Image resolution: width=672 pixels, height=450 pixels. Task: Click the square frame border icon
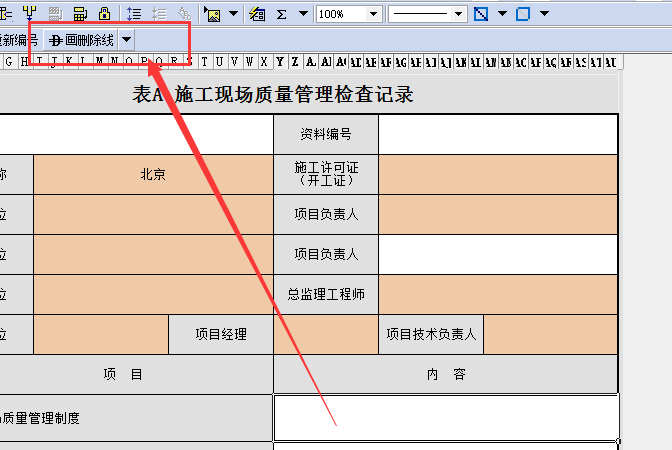tap(522, 14)
